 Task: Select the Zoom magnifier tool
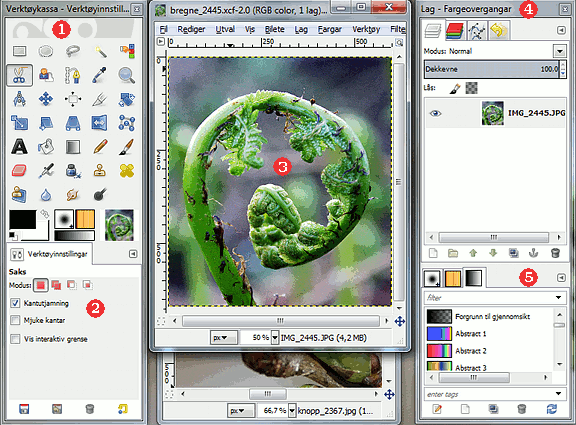(126, 75)
